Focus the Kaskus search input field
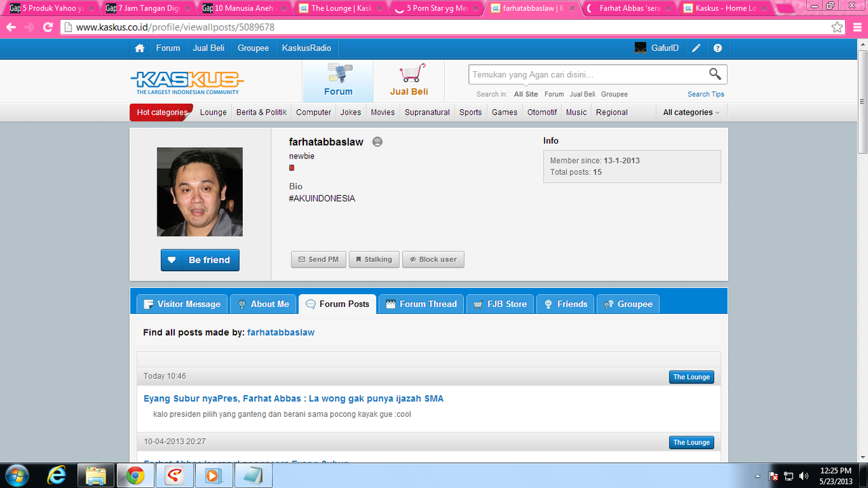Viewport: 868px width, 488px height. pos(587,75)
